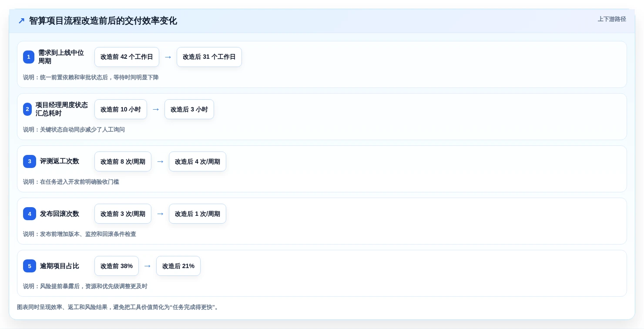Image resolution: width=644 pixels, height=329 pixels.
Task: Click the 逾期项目占比 row label
Action: [x=60, y=266]
